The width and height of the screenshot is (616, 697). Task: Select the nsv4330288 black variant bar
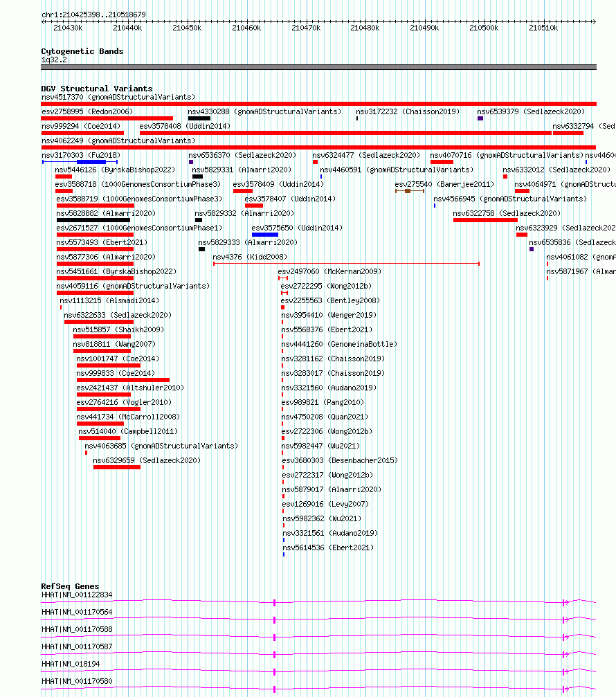pyautogui.click(x=199, y=118)
